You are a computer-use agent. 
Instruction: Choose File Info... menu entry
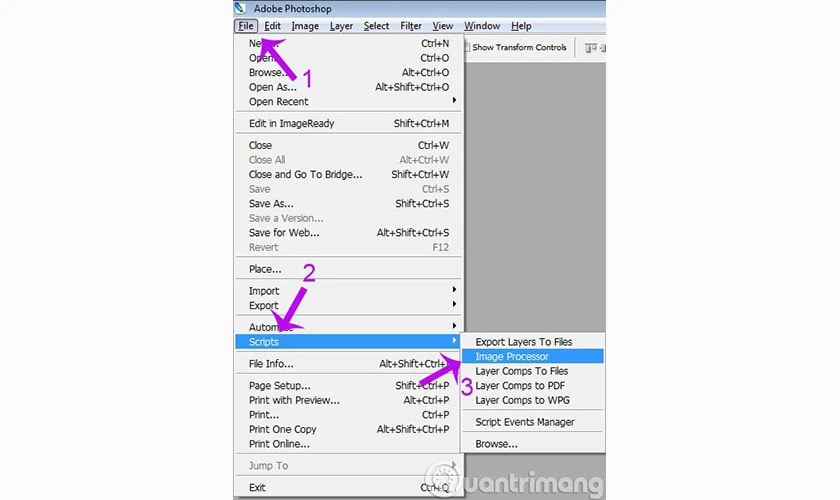click(348, 363)
